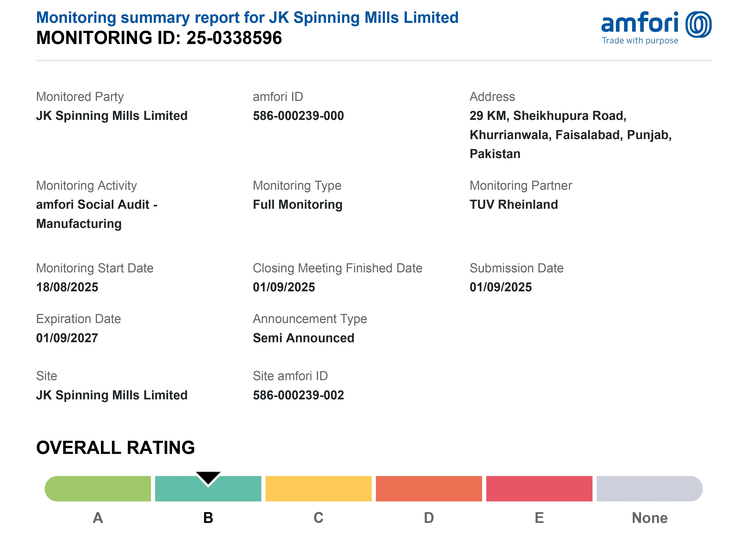Viewport: 756px width, 535px height.
Task: Click the TUV Rheinland monitoring partner text
Action: (x=514, y=205)
